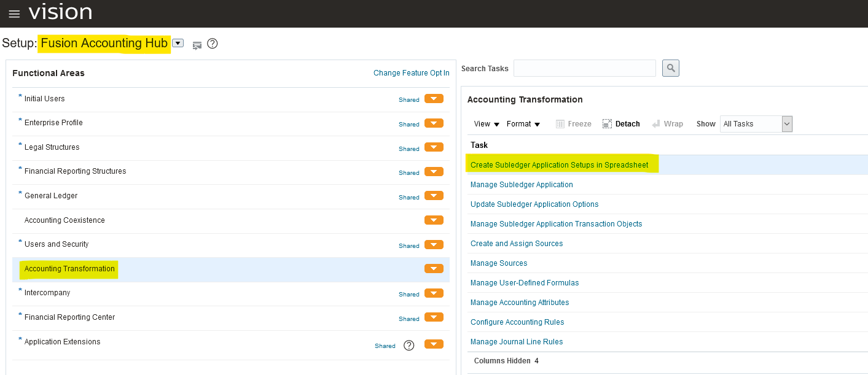Open the hamburger navigator menu
This screenshot has height=375, width=868.
[14, 14]
